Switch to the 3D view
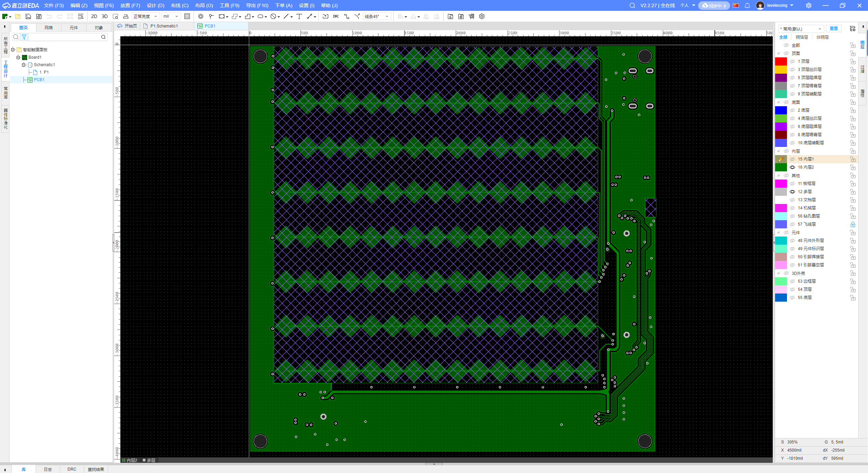This screenshot has height=473, width=868. (x=105, y=16)
